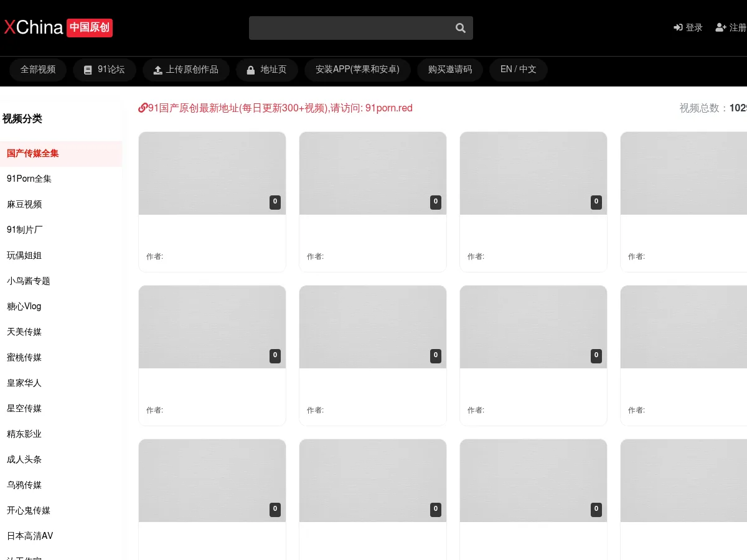
Task: Select category 麻豆视频
Action: pyautogui.click(x=61, y=205)
